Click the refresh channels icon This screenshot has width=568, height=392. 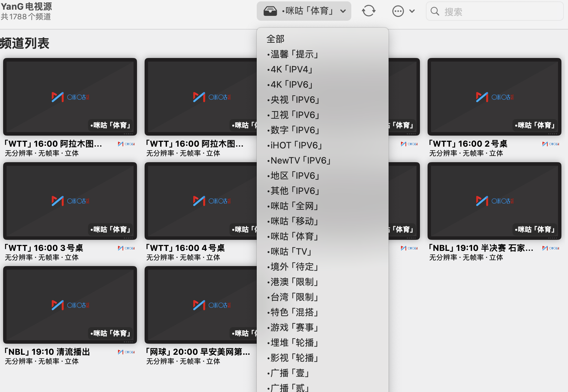(x=369, y=11)
